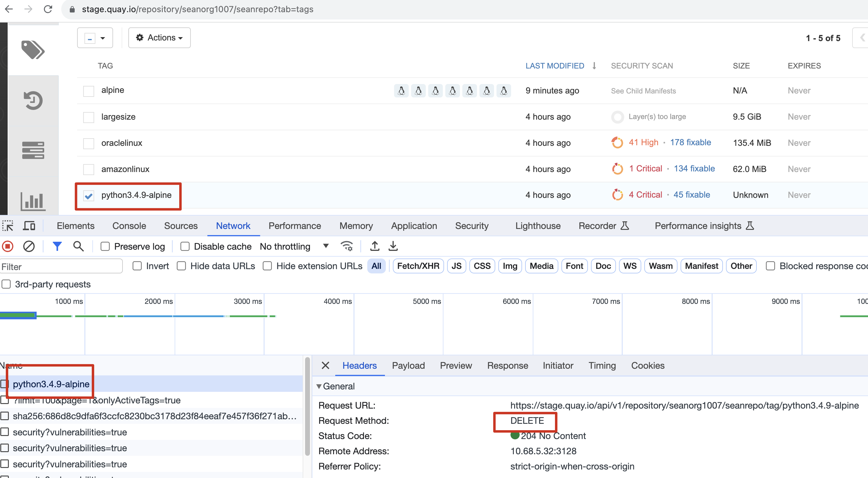Select the Fetch/XHR filter button
The width and height of the screenshot is (868, 478).
[x=418, y=266]
